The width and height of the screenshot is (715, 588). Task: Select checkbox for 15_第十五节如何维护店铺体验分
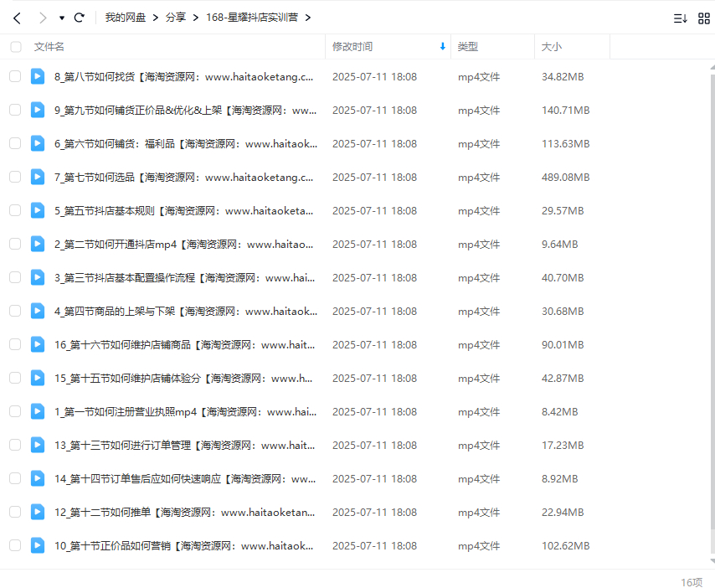coord(15,378)
